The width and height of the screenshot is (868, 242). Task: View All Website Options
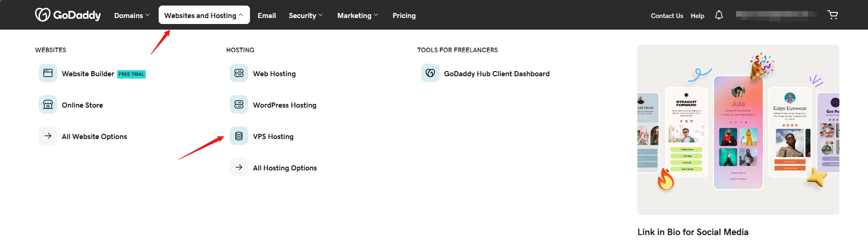tap(95, 136)
